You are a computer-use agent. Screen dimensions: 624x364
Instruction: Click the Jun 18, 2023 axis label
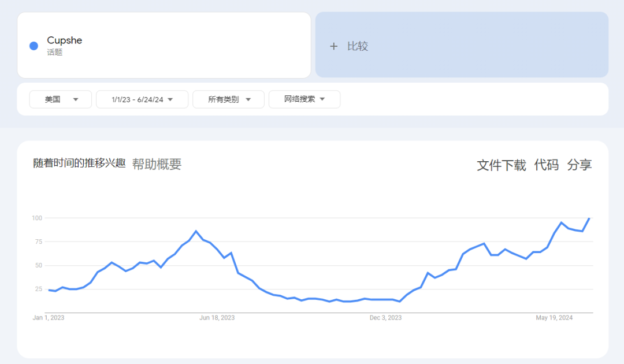point(217,317)
